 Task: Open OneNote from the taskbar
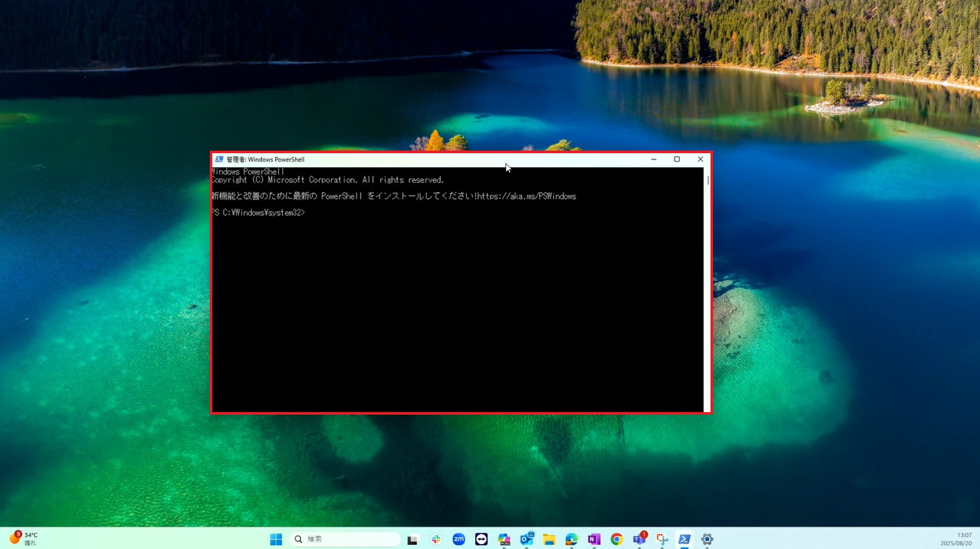click(594, 539)
